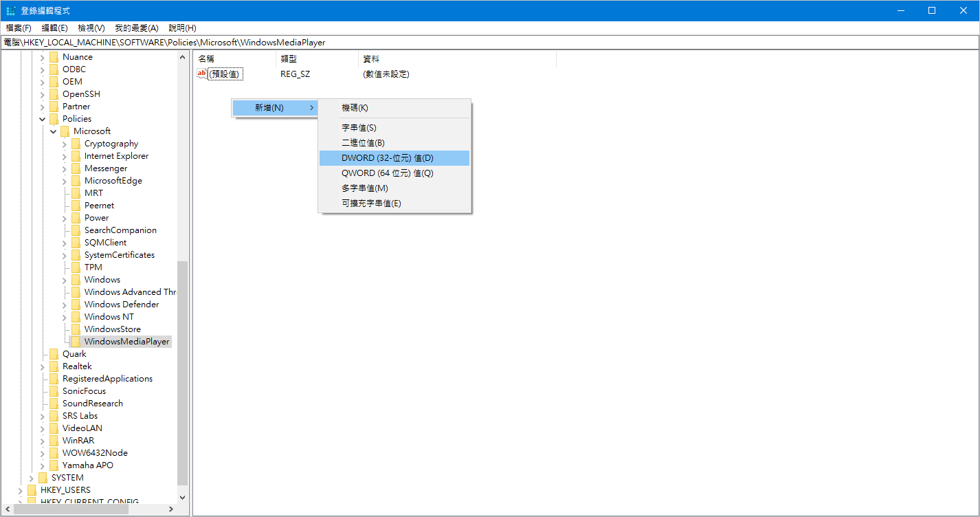Click the tree pane vertical scrollbar thumb
The width and height of the screenshot is (980, 517).
tap(182, 373)
